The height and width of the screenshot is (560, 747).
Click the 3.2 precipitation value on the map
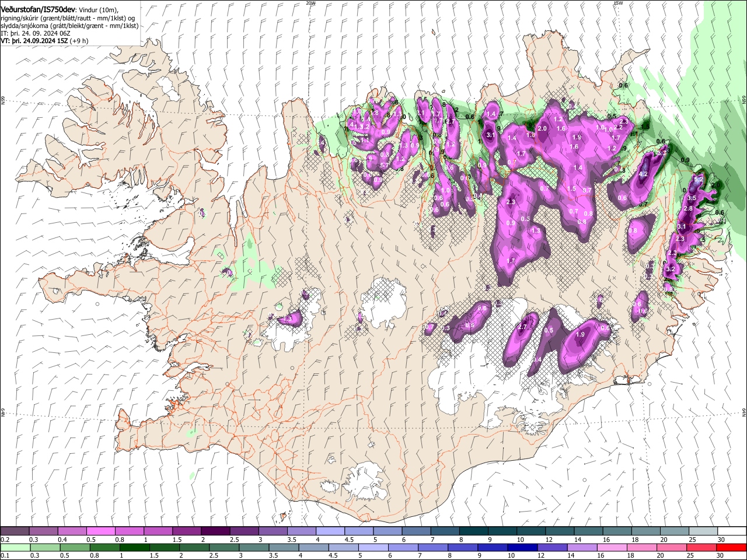pos(670,269)
